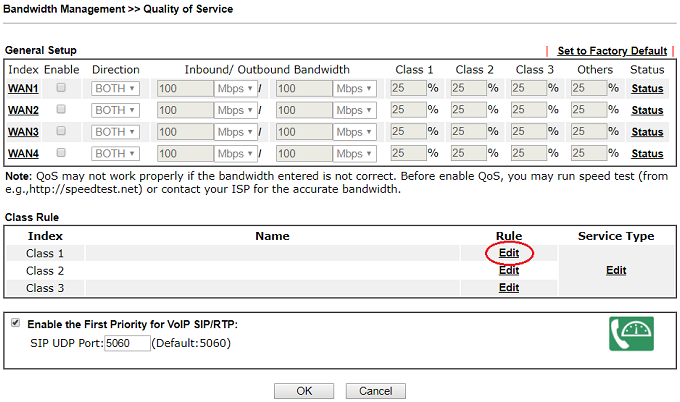Click the WAN1 inbound bandwidth field

click(184, 88)
